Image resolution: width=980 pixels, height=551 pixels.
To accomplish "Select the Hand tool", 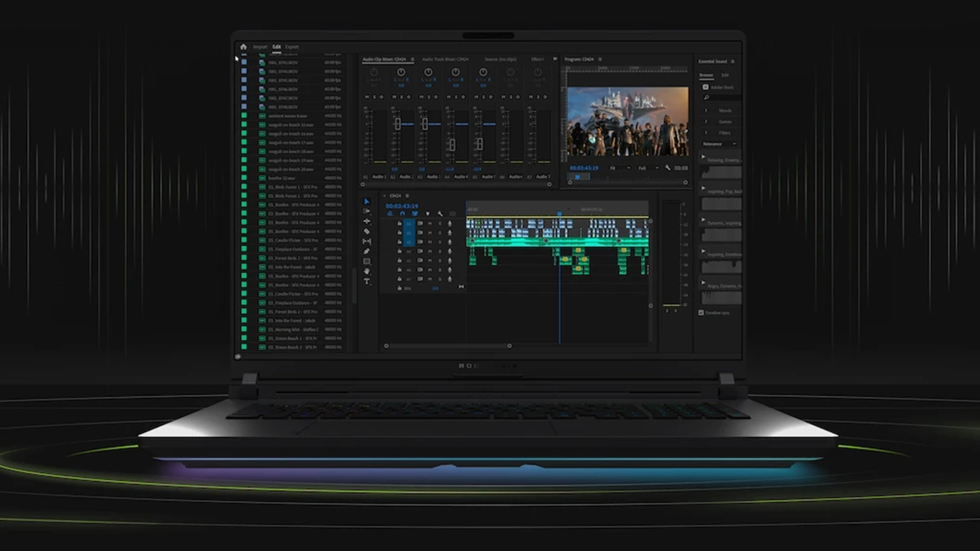I will pos(367,271).
